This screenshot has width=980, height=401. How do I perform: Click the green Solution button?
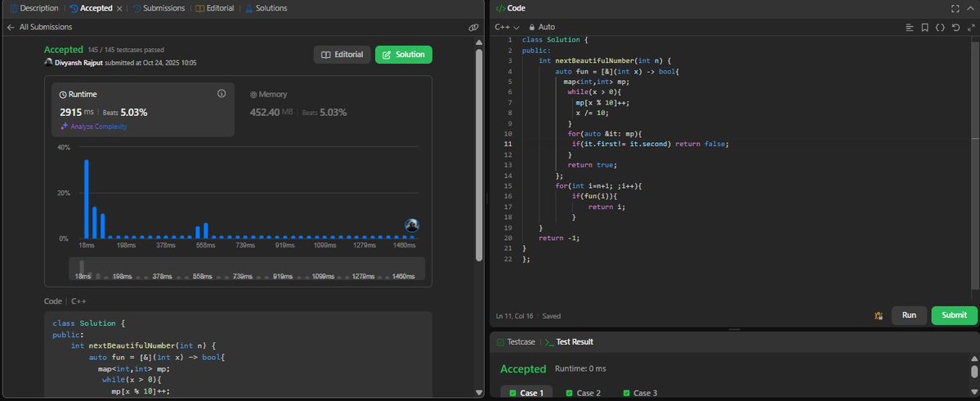(403, 55)
